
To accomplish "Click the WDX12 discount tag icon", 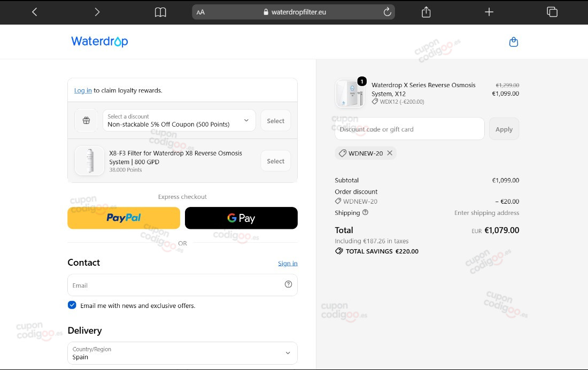I will click(x=375, y=102).
